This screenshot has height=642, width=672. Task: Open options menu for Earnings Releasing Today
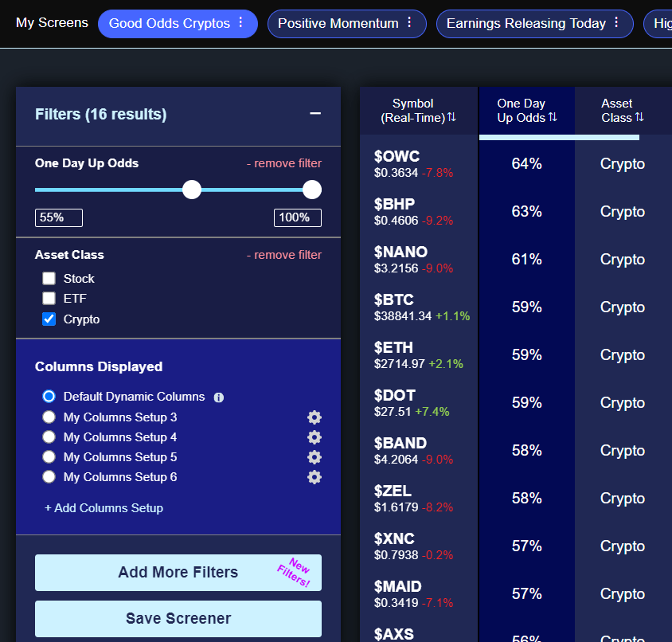point(616,22)
